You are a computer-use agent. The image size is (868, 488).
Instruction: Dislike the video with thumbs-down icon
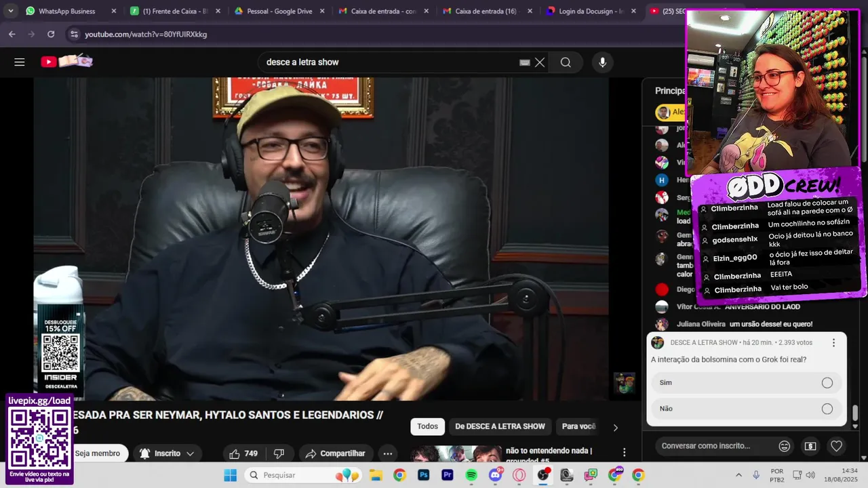click(x=279, y=453)
